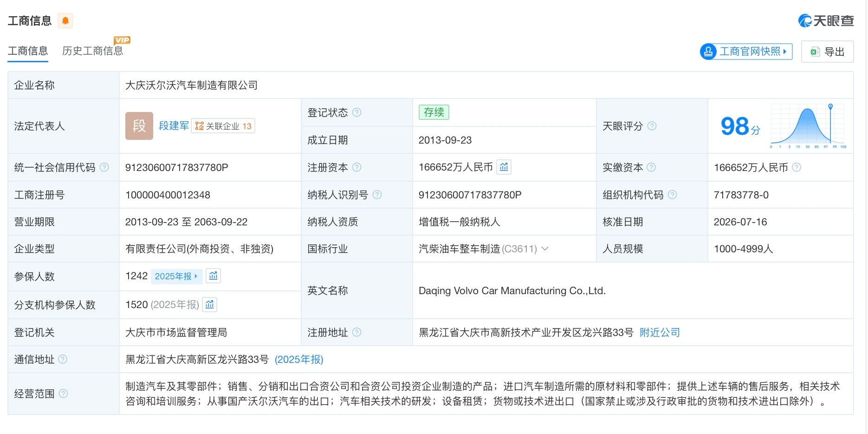Switch to 历史工商信息 tab
This screenshot has width=868, height=434.
pos(93,51)
